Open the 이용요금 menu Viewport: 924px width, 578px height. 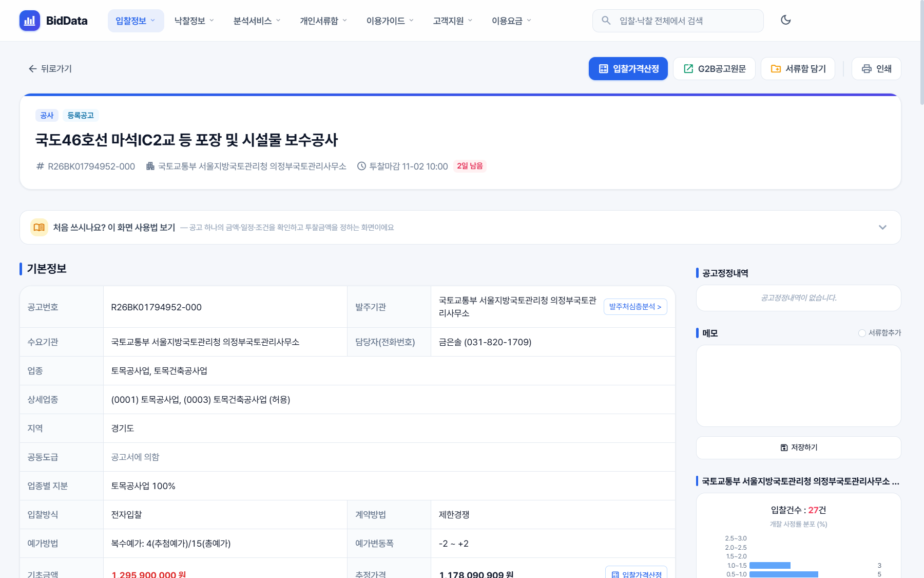click(511, 21)
